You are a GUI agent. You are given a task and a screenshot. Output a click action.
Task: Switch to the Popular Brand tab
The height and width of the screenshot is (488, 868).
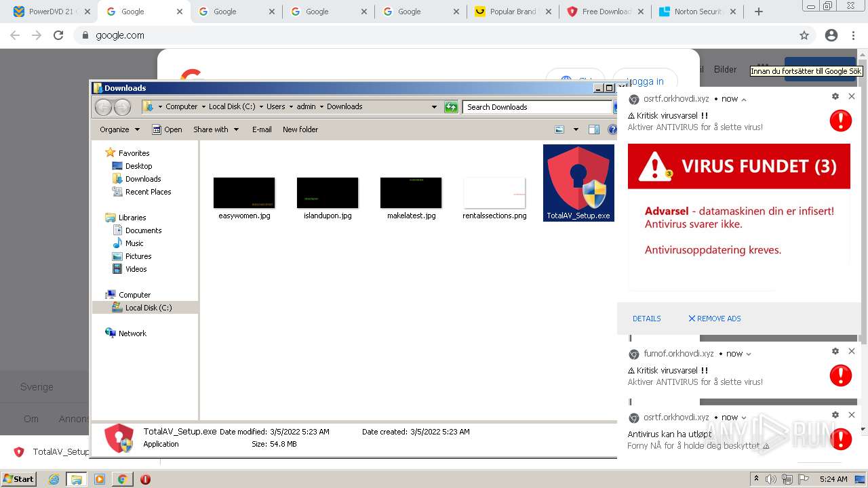(511, 12)
